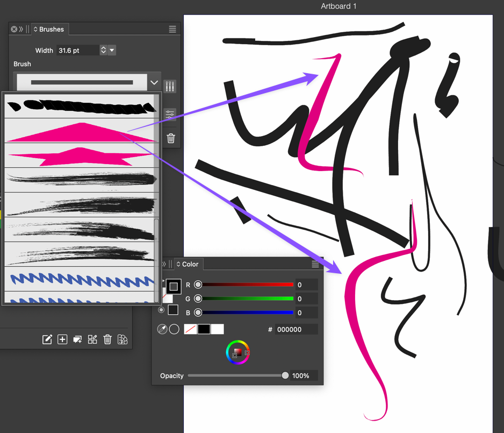Open the Brushes panel hamburger menu
The height and width of the screenshot is (433, 504).
click(172, 29)
